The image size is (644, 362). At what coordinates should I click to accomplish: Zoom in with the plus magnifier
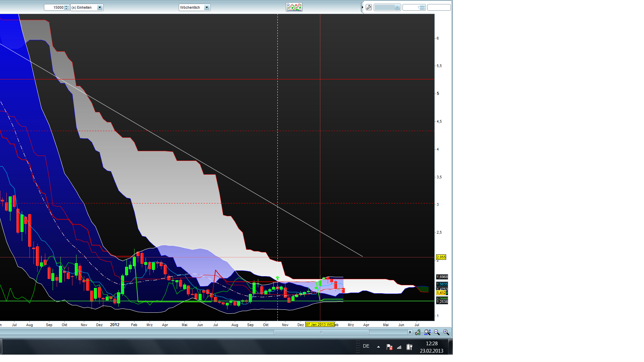pos(446,332)
